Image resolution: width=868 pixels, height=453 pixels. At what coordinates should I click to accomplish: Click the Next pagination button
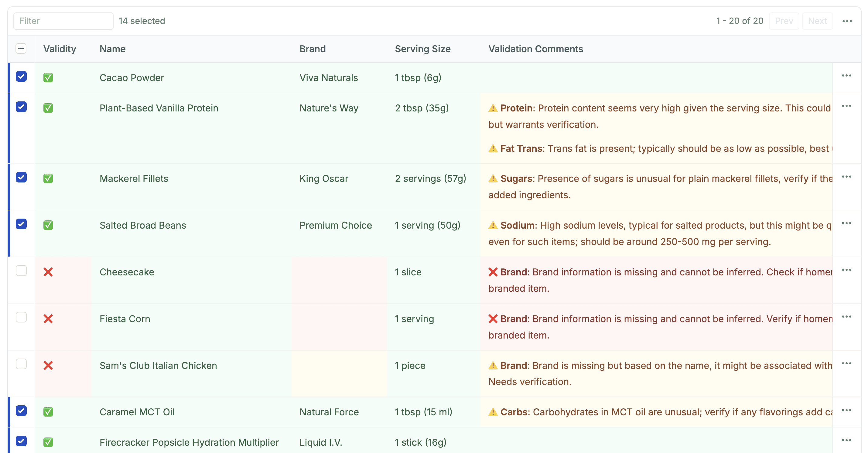click(x=818, y=21)
